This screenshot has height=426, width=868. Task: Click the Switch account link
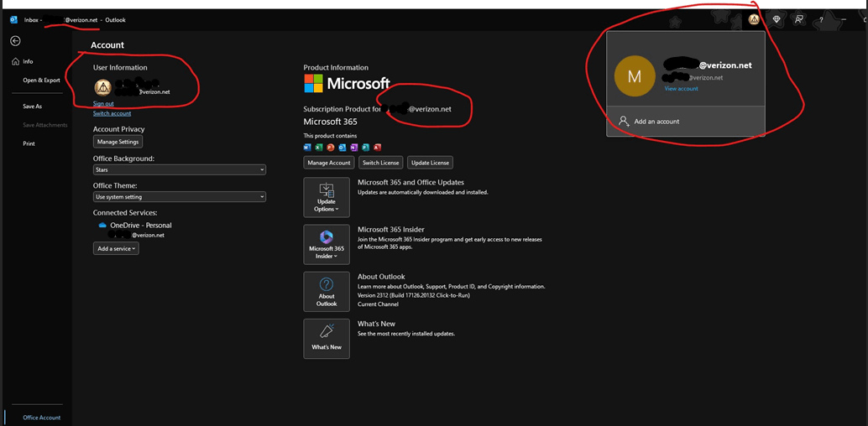[x=112, y=113]
